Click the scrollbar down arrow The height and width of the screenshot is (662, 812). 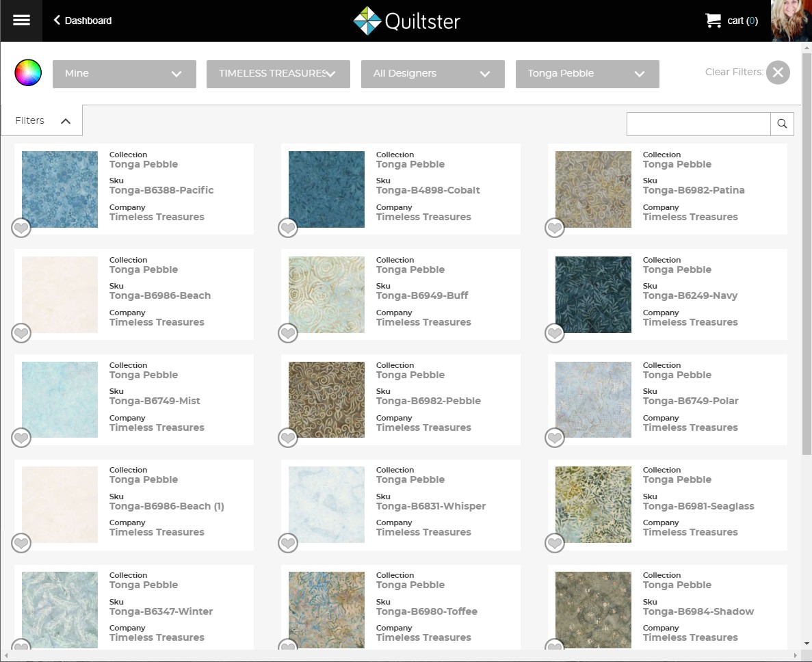pyautogui.click(x=807, y=644)
